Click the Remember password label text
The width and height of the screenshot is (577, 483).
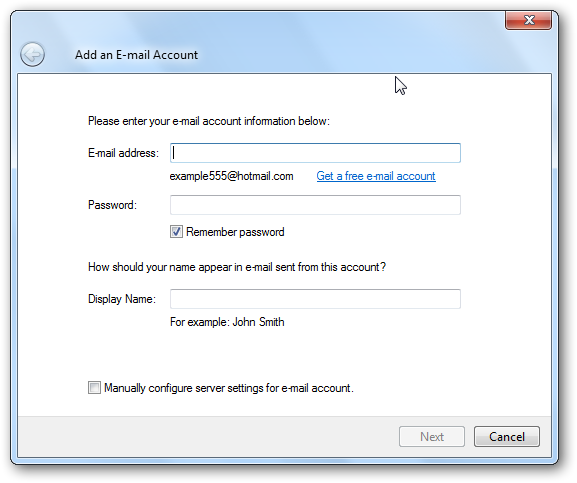point(235,232)
